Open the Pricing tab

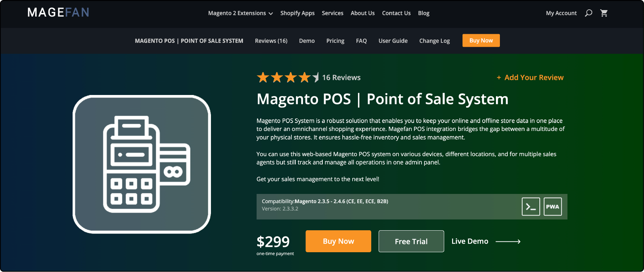[x=335, y=41]
